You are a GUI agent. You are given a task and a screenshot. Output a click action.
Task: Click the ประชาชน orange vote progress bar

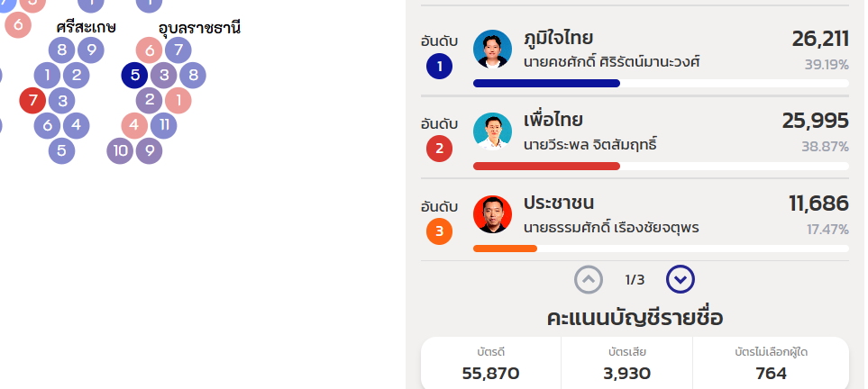505,249
